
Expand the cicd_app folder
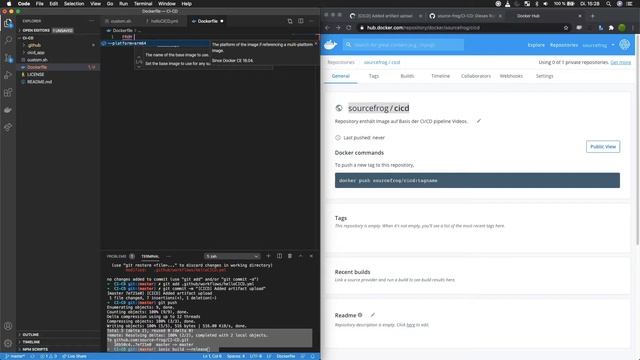tap(36, 53)
